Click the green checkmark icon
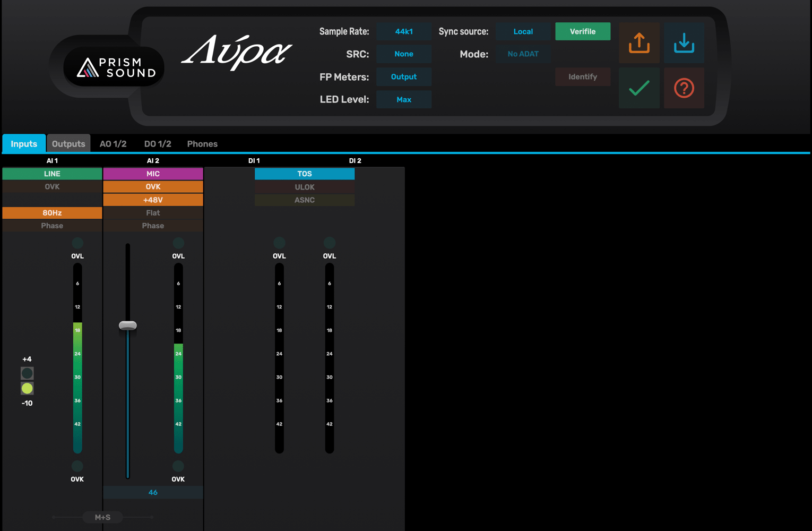This screenshot has width=812, height=531. [639, 88]
